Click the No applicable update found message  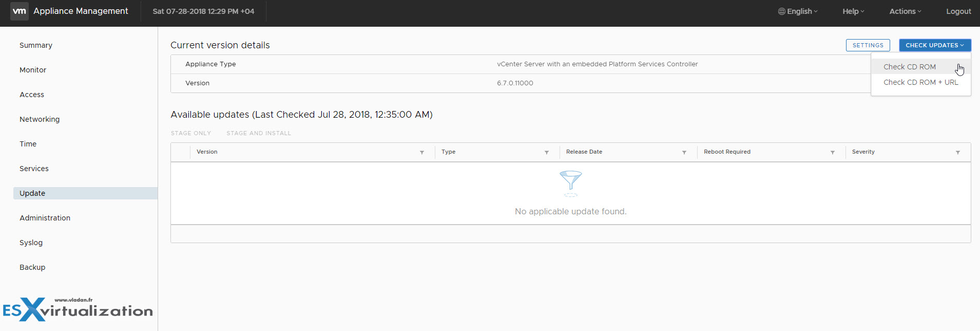[x=570, y=212]
